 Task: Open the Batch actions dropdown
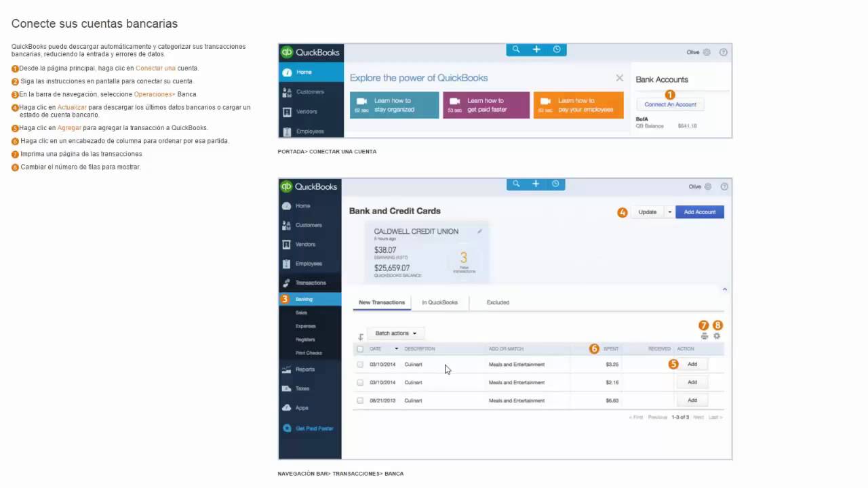point(396,333)
